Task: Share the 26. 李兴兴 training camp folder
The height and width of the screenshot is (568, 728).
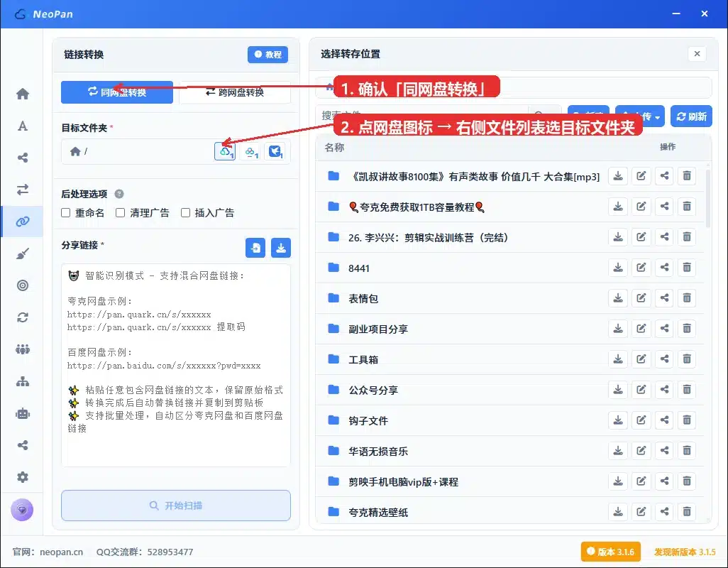Action: point(664,237)
